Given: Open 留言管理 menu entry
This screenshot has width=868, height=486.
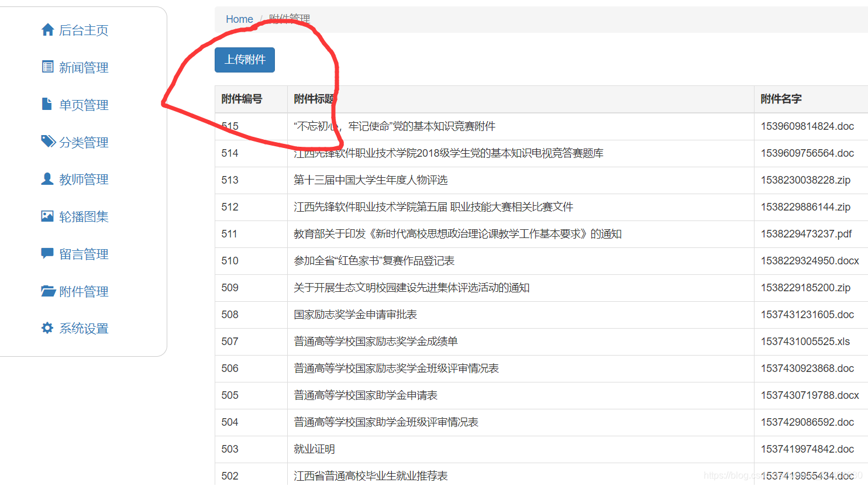Looking at the screenshot, I should [84, 254].
